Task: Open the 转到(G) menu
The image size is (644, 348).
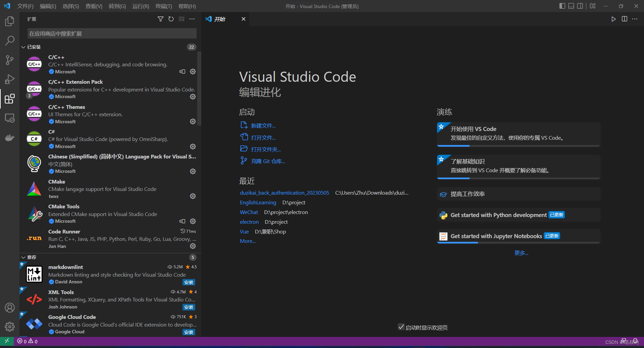Action: click(117, 6)
